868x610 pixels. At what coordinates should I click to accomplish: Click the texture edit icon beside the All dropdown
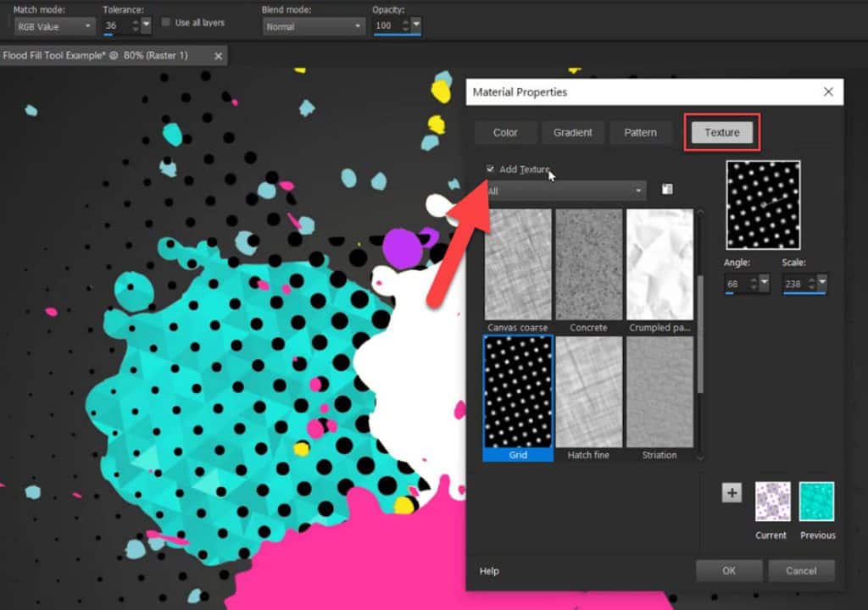pyautogui.click(x=666, y=190)
